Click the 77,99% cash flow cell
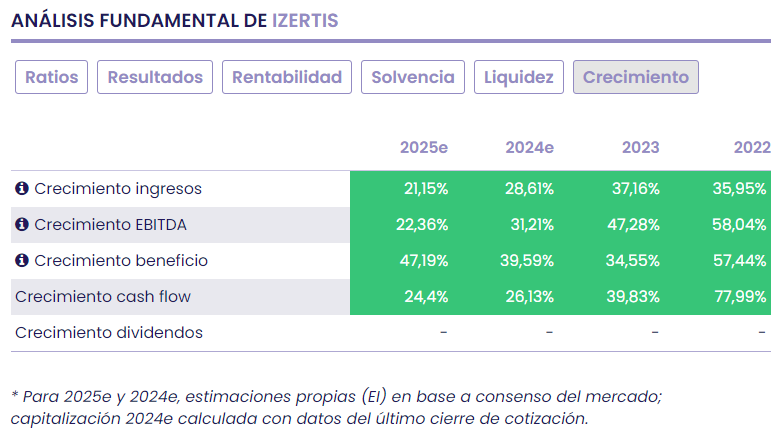Screen dimensions: 777x435 click(x=742, y=297)
